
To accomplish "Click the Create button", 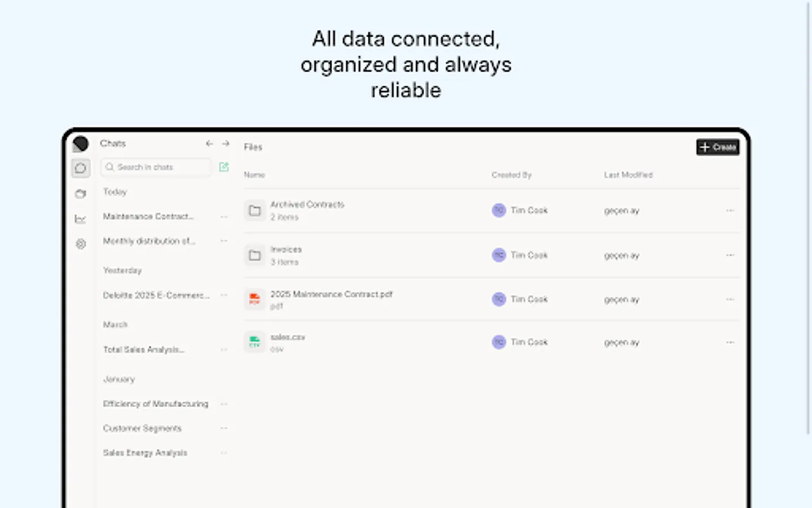I will coord(717,147).
